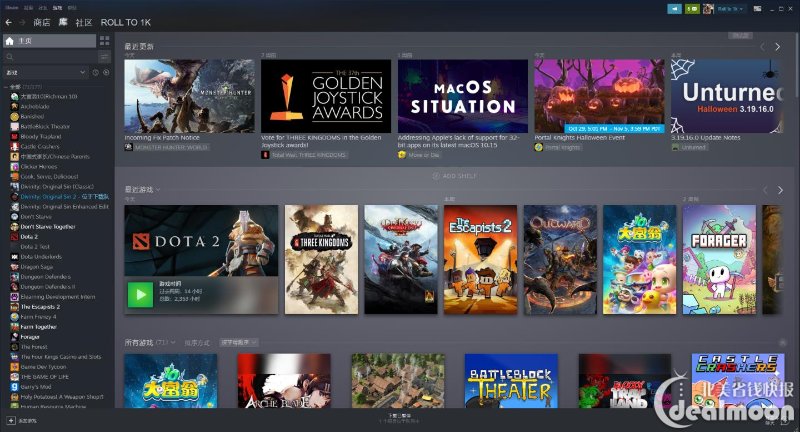800x432 pixels.
Task: Open downloads status at bottom center
Action: 399,418
